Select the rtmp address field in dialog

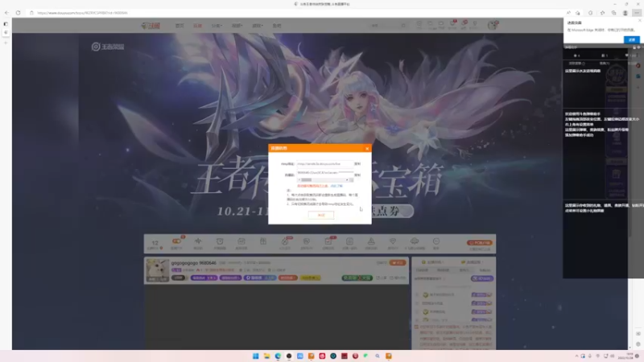coord(324,164)
